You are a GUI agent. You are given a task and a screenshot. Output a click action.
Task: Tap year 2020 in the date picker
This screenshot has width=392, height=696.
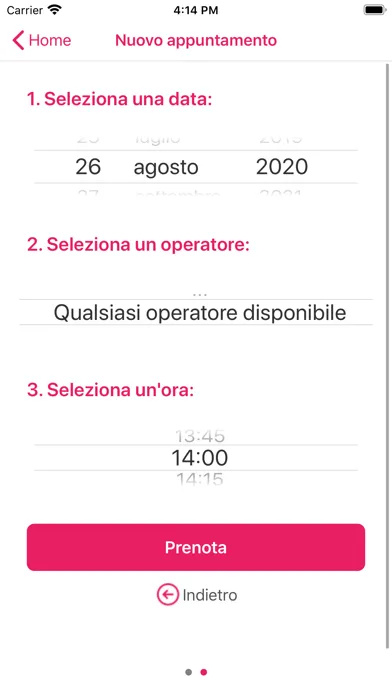(282, 167)
